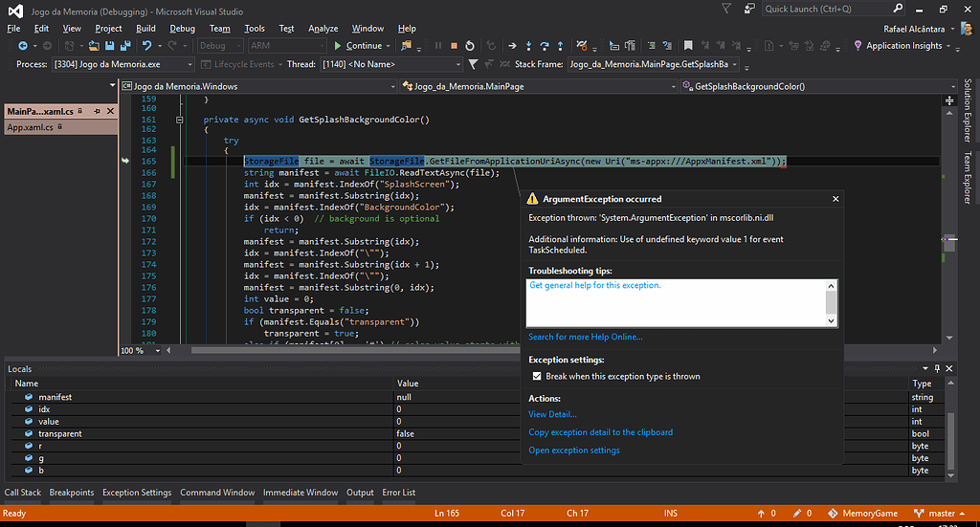Image resolution: width=980 pixels, height=527 pixels.
Task: Stop debugging with the red square icon
Action: [454, 46]
